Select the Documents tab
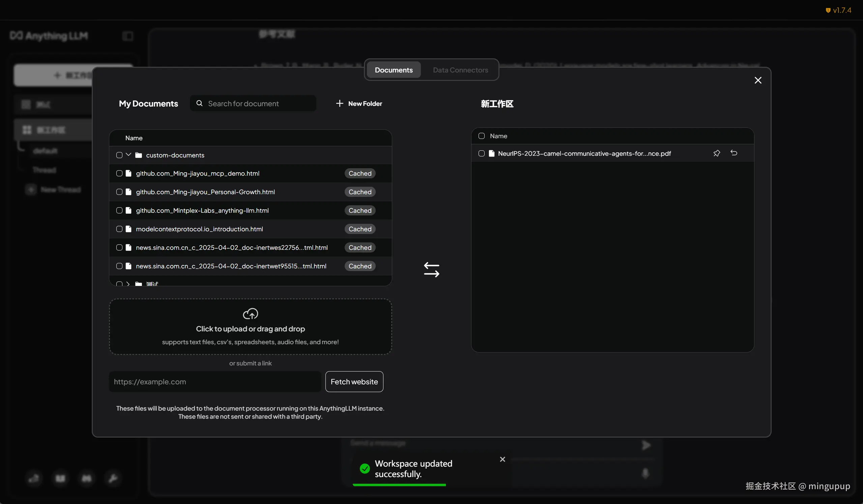This screenshot has height=504, width=863. click(394, 70)
